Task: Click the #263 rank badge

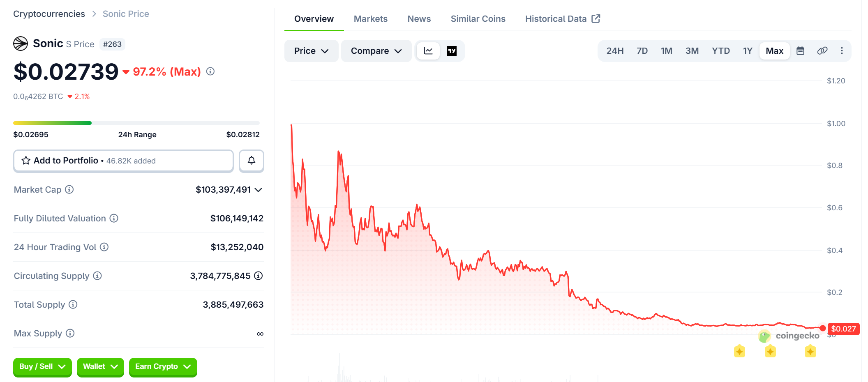Action: pos(112,44)
